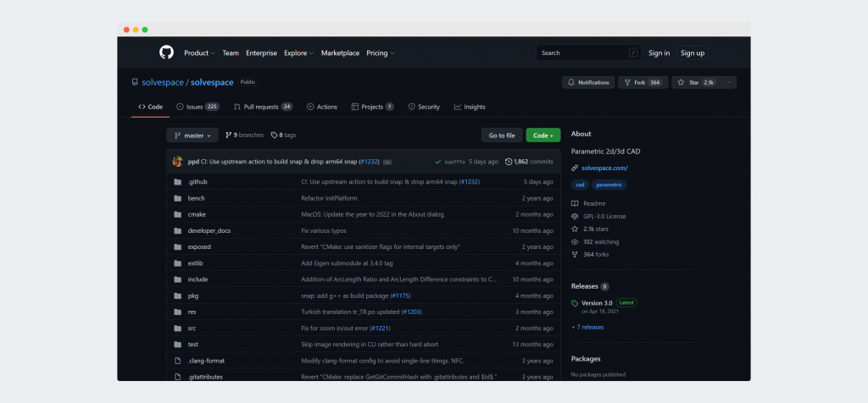Click the Sign in link
The width and height of the screenshot is (868, 403).
click(659, 53)
